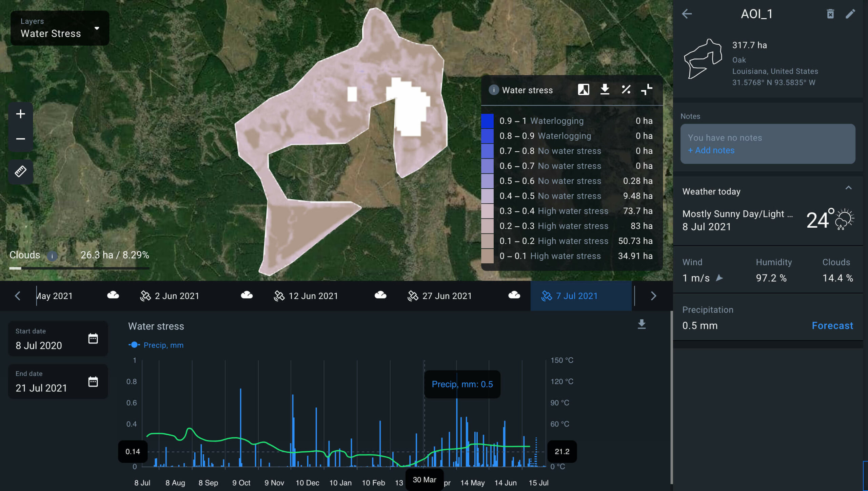Click the Add notes link
Screen dimensions: 868x491
click(711, 150)
